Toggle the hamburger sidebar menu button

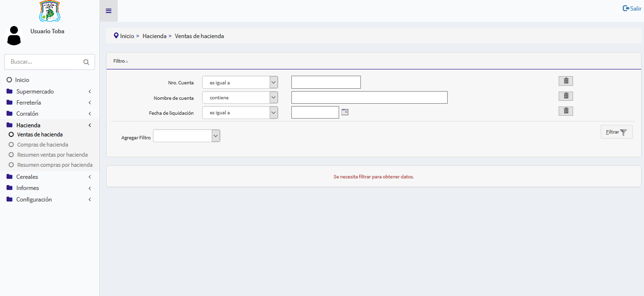pyautogui.click(x=109, y=11)
